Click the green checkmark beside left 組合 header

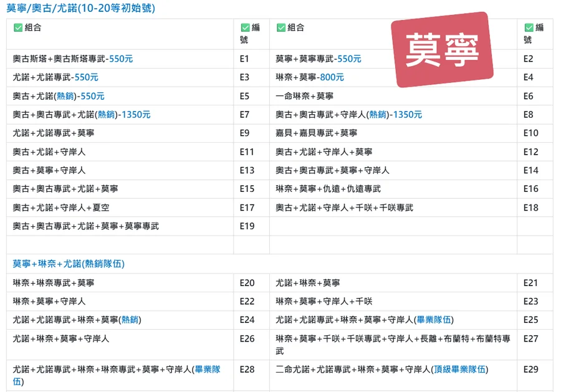17,27
